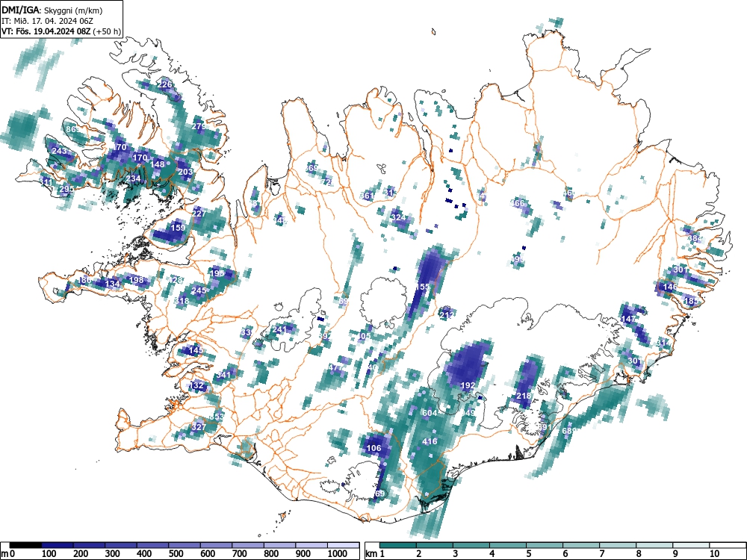Select the legend swatch between 400 and 500 m

(x=153, y=545)
